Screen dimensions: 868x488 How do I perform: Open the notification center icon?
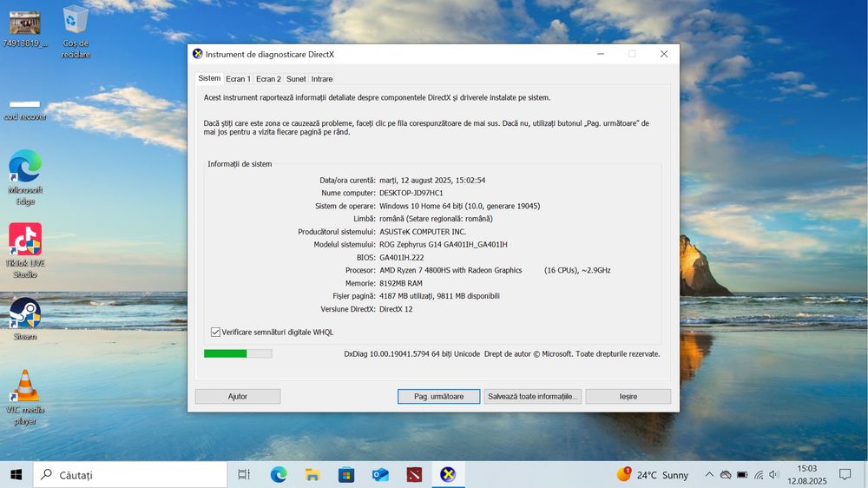coord(845,475)
